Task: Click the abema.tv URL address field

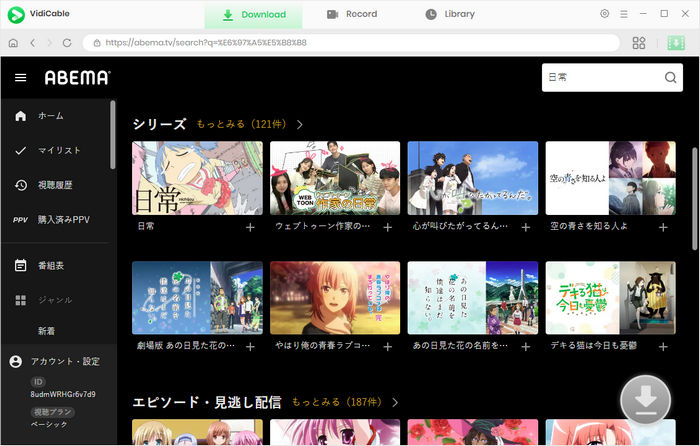Action: tap(351, 43)
